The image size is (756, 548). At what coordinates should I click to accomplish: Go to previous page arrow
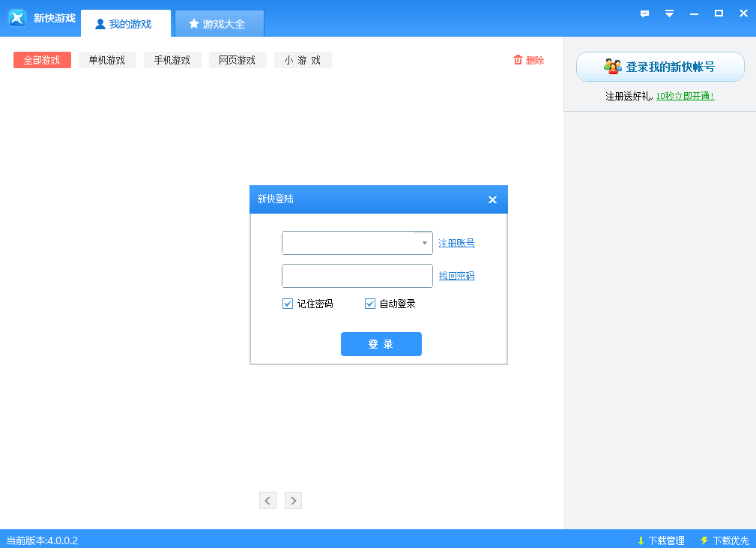(x=267, y=500)
